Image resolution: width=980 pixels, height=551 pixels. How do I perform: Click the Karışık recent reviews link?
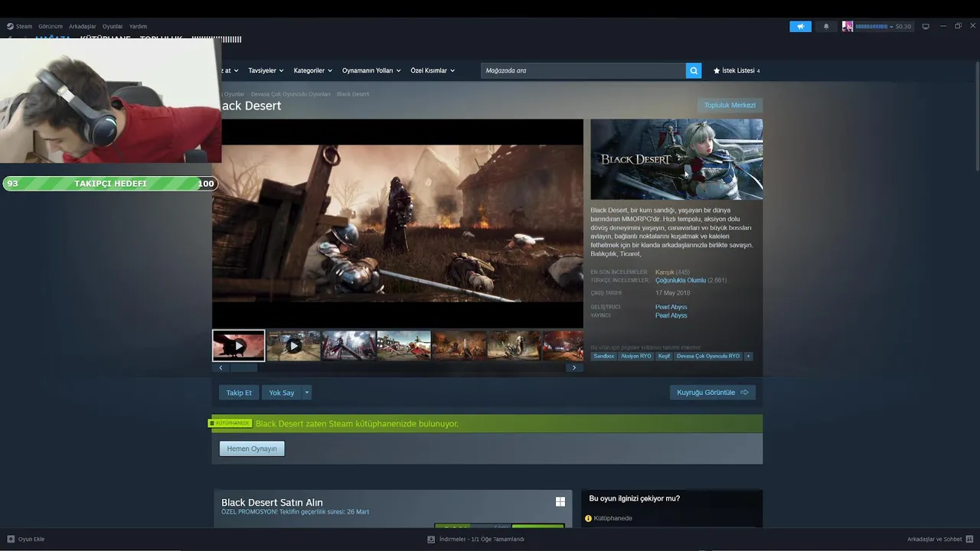click(665, 272)
